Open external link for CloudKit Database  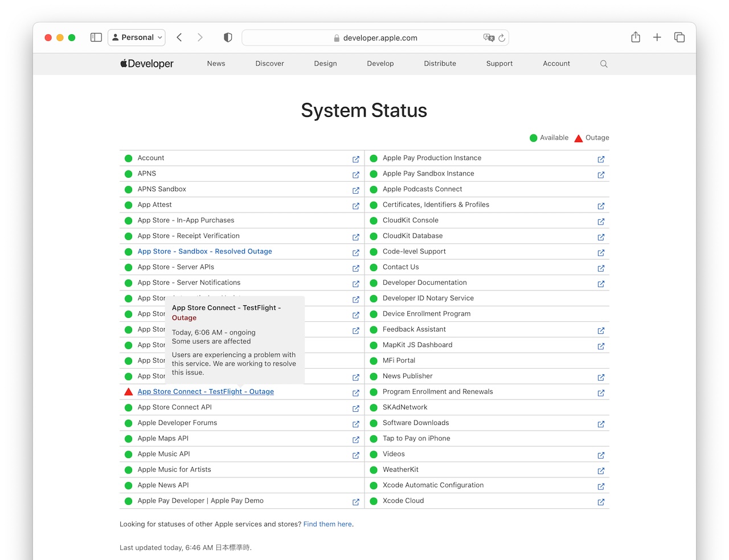pyautogui.click(x=601, y=237)
